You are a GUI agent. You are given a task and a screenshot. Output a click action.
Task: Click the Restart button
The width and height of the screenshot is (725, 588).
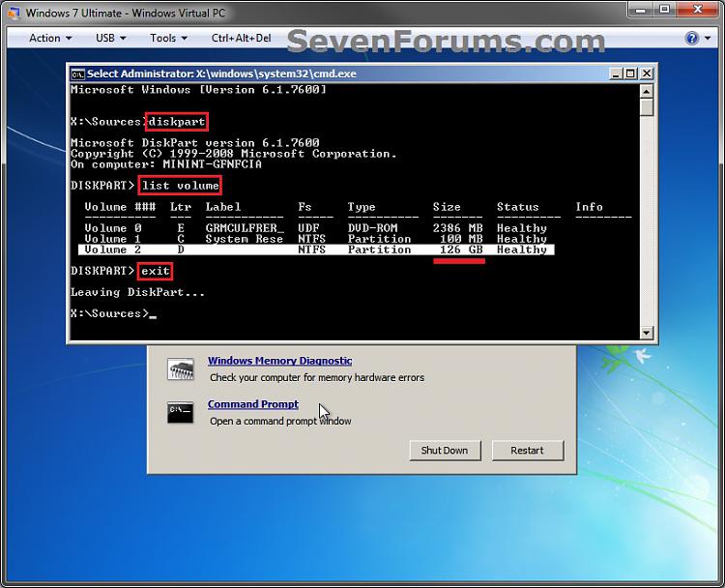[528, 450]
